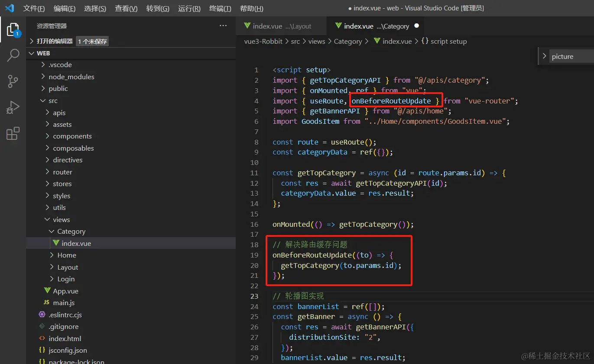The image size is (594, 364).
Task: Click the Vue icon beside App.vue
Action: 47,291
